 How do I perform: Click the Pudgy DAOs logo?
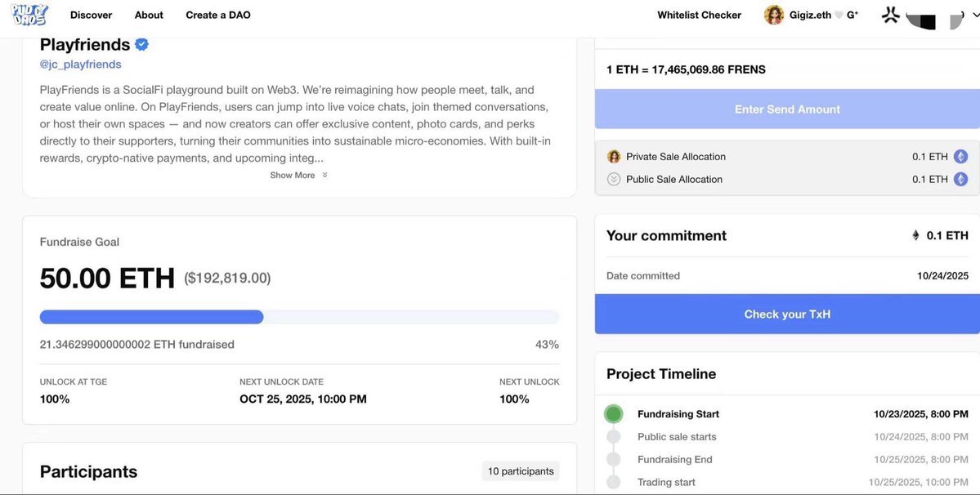[31, 15]
